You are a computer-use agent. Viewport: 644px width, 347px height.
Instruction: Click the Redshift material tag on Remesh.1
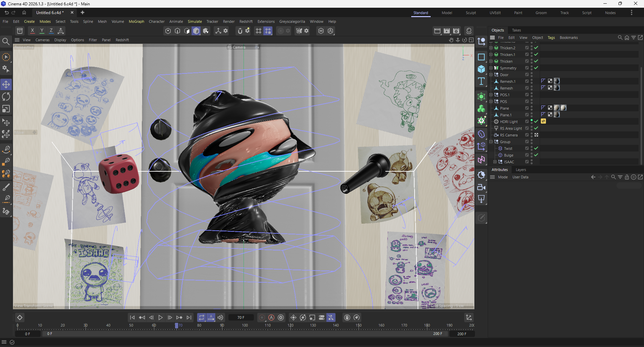pos(557,81)
